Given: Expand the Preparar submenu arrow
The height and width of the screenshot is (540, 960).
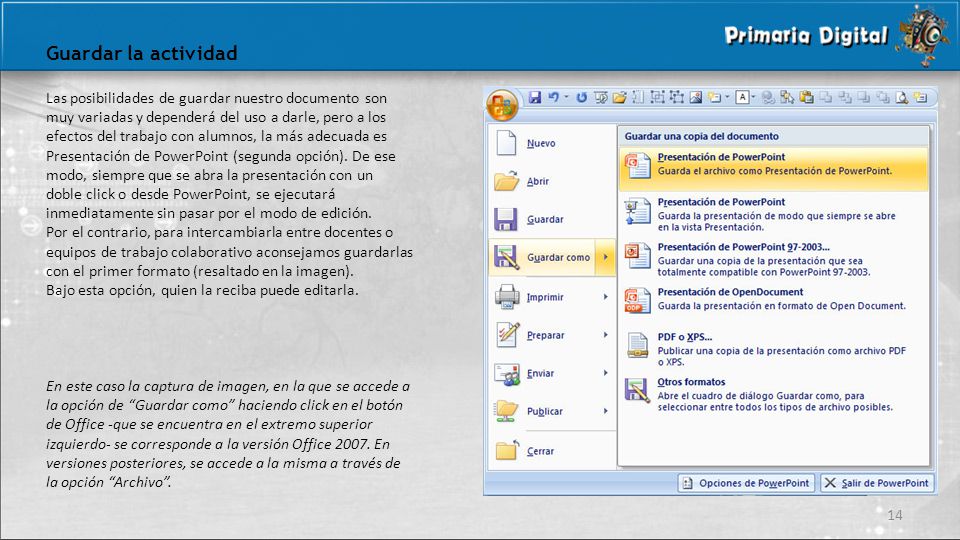Looking at the screenshot, I should (606, 335).
